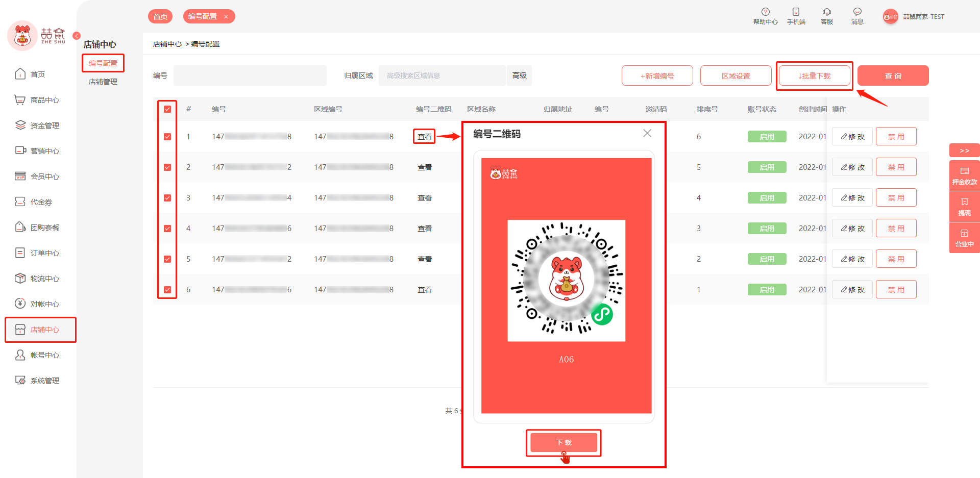Image resolution: width=980 pixels, height=478 pixels.
Task: Click the 区域设置 button
Action: coord(736,76)
